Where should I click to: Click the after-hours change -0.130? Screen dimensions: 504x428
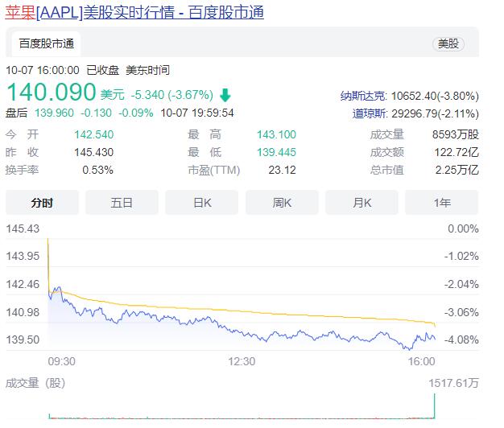pos(96,113)
